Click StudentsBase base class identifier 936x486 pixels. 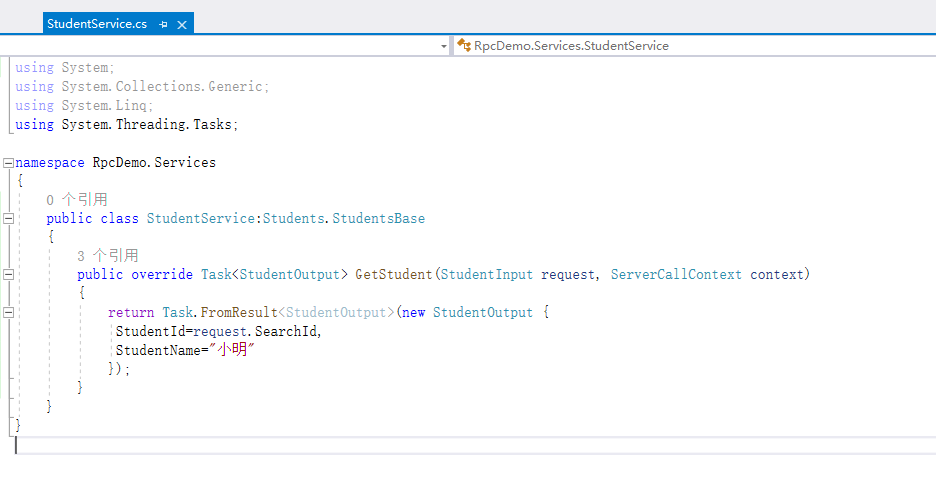(378, 219)
